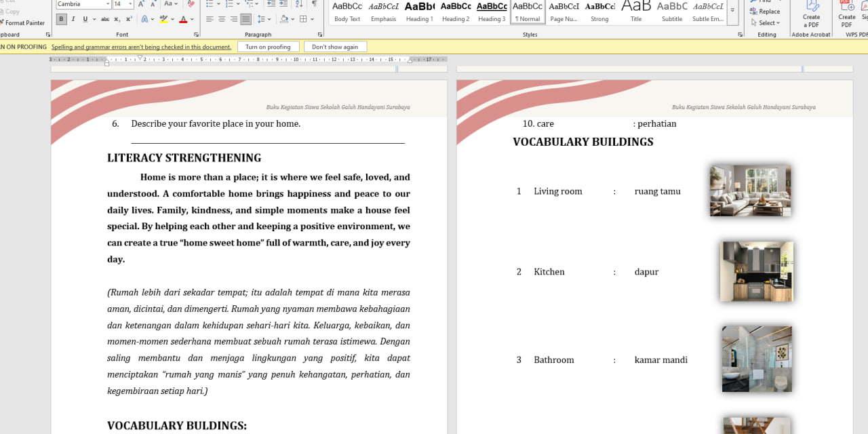Apply Heading 1 style

click(x=419, y=12)
